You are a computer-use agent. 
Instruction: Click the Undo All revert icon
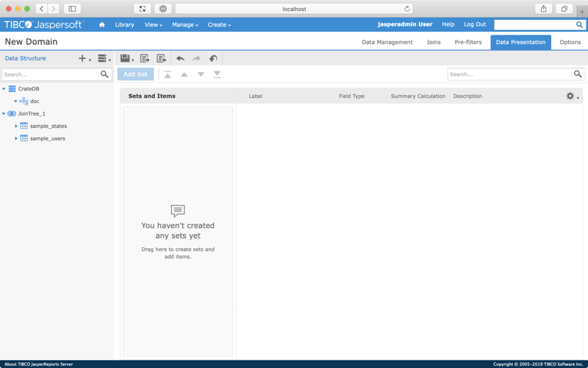click(x=213, y=58)
